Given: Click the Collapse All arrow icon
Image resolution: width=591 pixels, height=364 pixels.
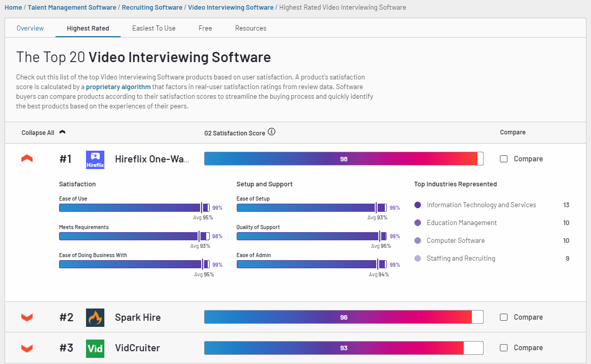Looking at the screenshot, I should coord(62,131).
